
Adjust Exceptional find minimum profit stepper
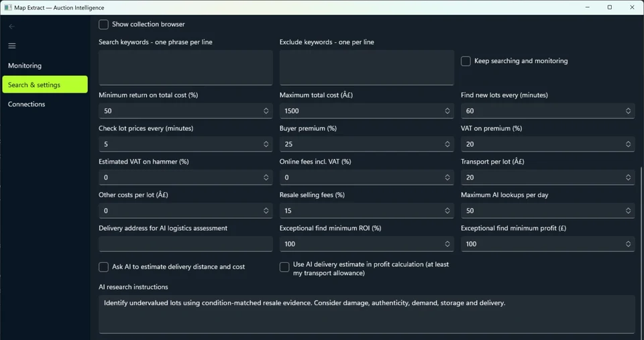[629, 244]
